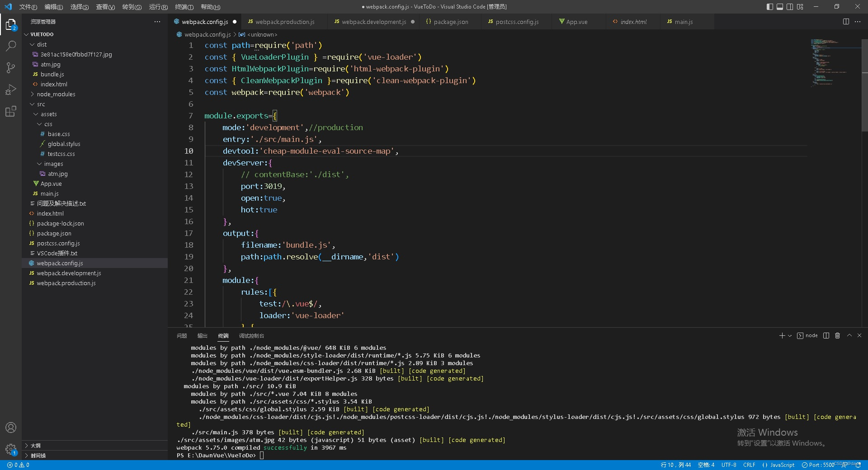Viewport: 868px width, 470px height.
Task: Expand the node_modules folder
Action: click(x=95, y=94)
